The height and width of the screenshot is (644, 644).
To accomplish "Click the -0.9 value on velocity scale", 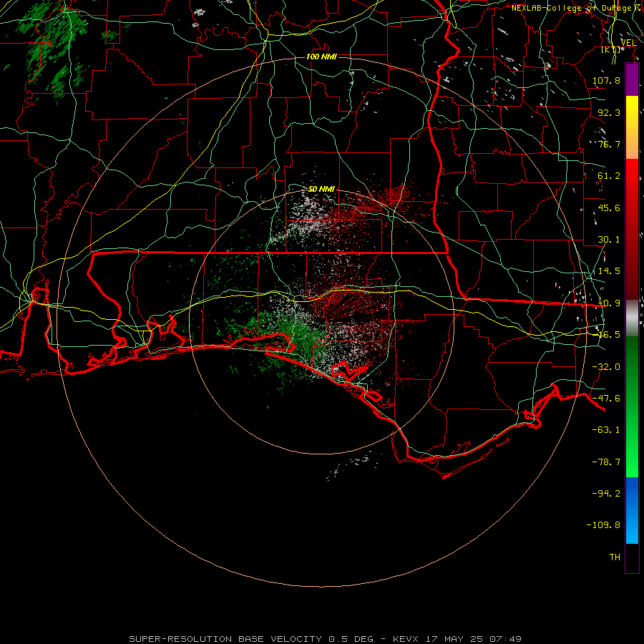I will point(609,303).
